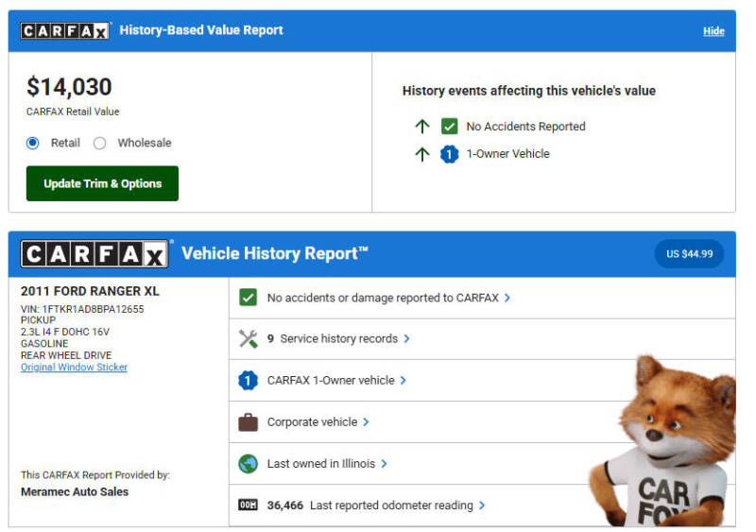Click the briefcase corporate vehicle icon
Screen dimensions: 756x532
248,422
